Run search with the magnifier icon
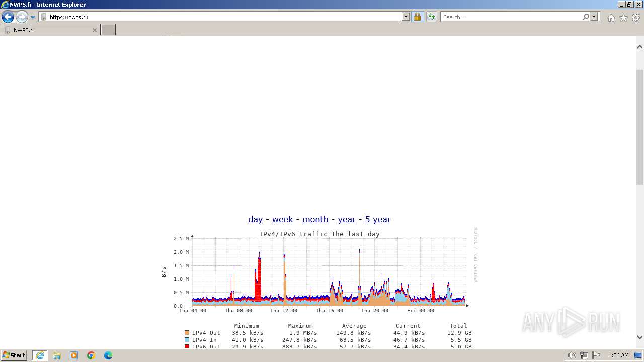The image size is (644, 362). click(586, 17)
